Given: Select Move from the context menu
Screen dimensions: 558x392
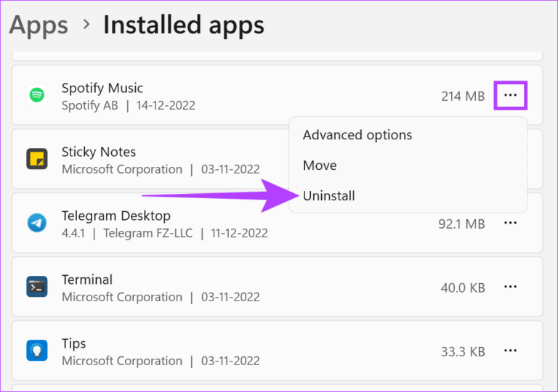Looking at the screenshot, I should [320, 166].
